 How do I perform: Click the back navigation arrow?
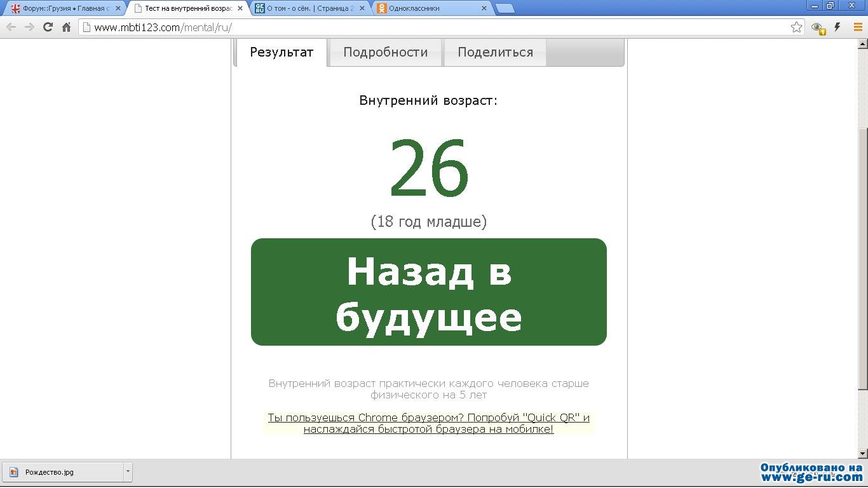11,27
